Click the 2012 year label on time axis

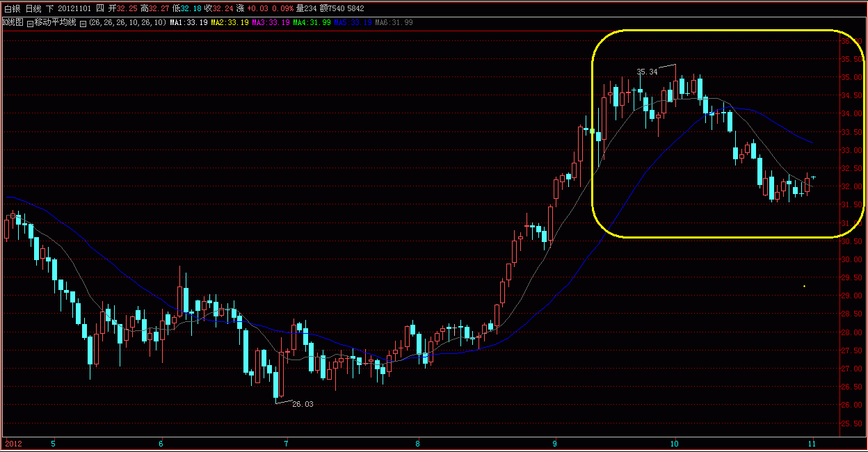click(x=13, y=443)
